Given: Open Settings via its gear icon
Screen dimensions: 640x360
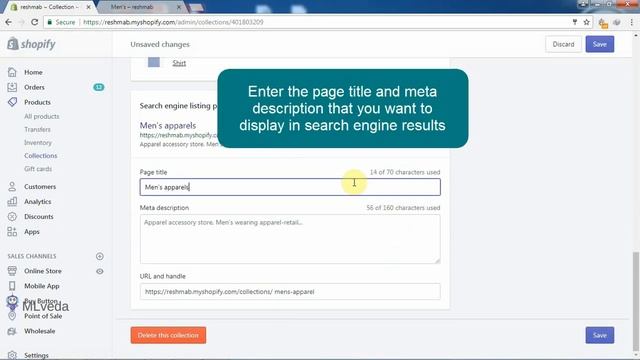Looking at the screenshot, I should (12, 355).
